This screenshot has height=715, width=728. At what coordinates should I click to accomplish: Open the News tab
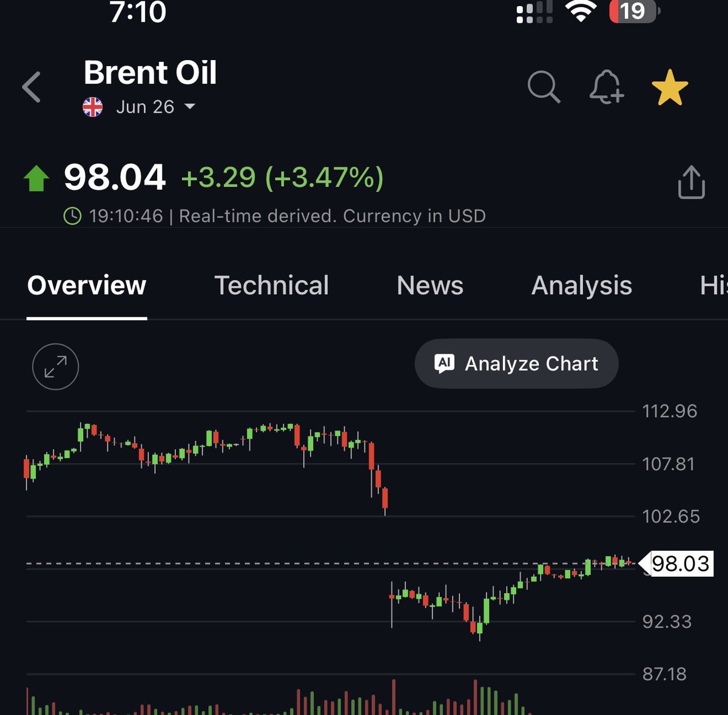click(430, 286)
